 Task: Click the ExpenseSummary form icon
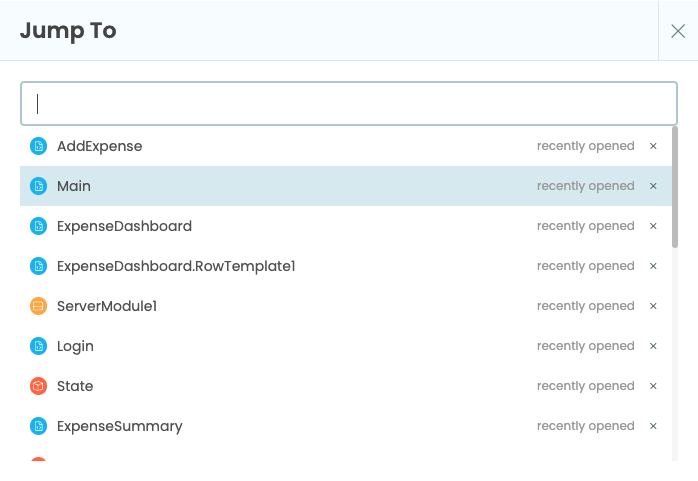coord(38,426)
